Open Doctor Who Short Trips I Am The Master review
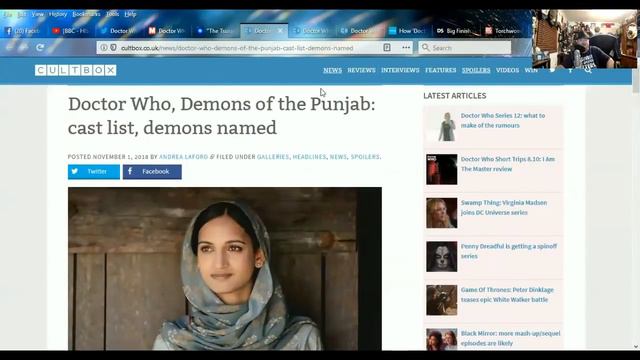This screenshot has height=360, width=640. [x=508, y=164]
